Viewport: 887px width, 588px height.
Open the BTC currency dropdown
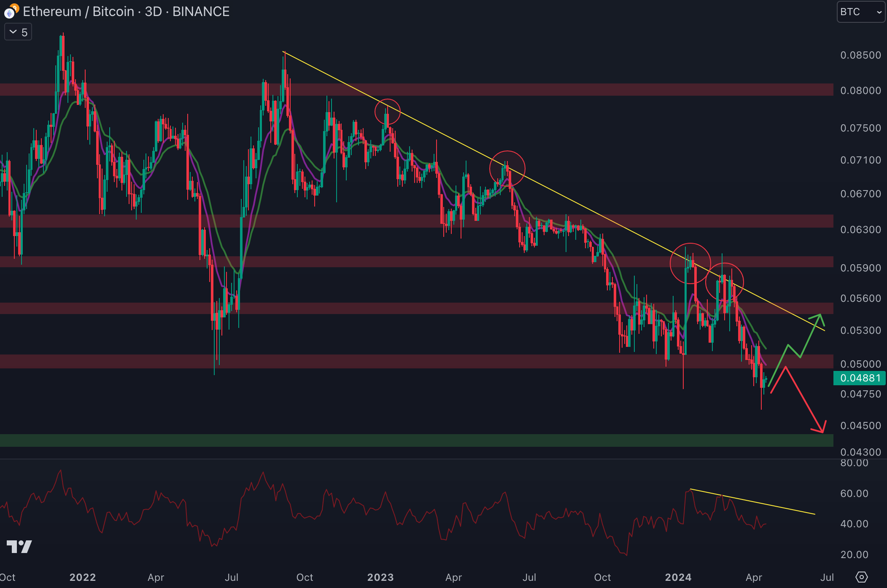click(x=860, y=12)
